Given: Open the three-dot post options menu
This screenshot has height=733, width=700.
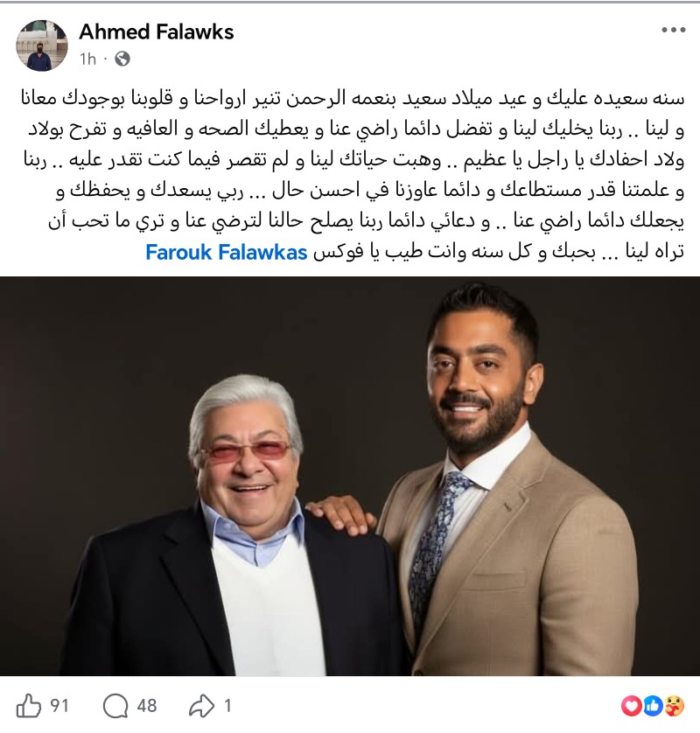Looking at the screenshot, I should tap(674, 30).
